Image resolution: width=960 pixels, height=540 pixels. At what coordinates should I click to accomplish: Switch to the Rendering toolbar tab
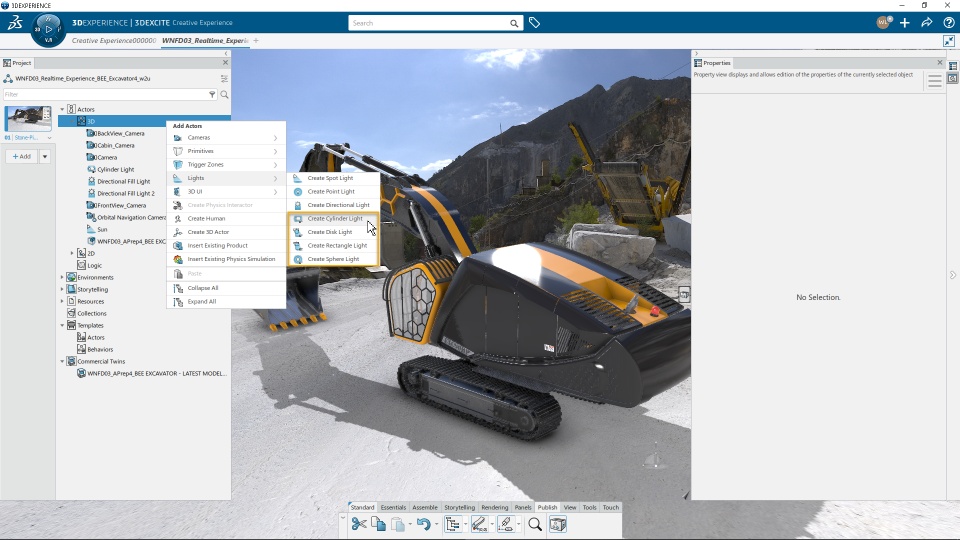coord(495,508)
